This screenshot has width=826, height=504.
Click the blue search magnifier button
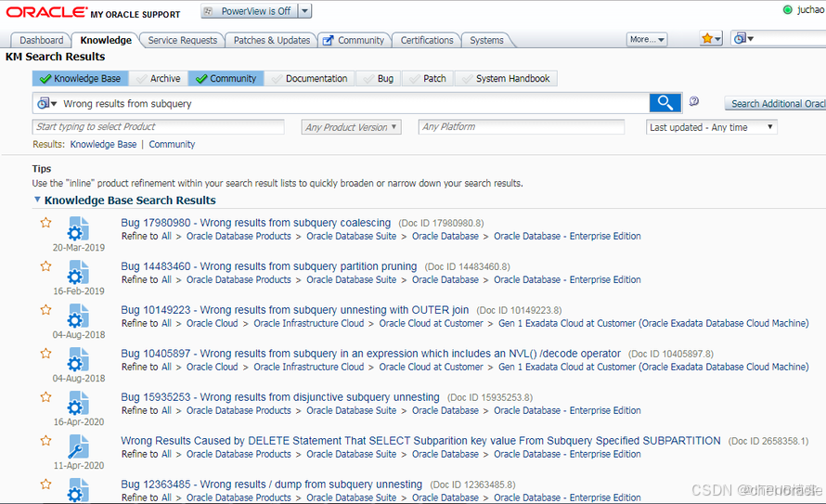tap(665, 103)
